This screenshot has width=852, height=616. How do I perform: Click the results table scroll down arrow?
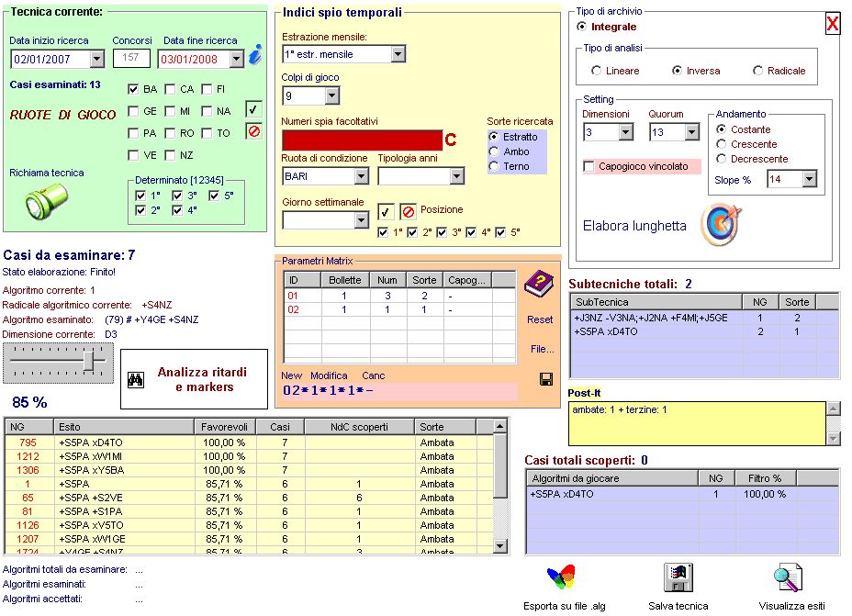(500, 546)
